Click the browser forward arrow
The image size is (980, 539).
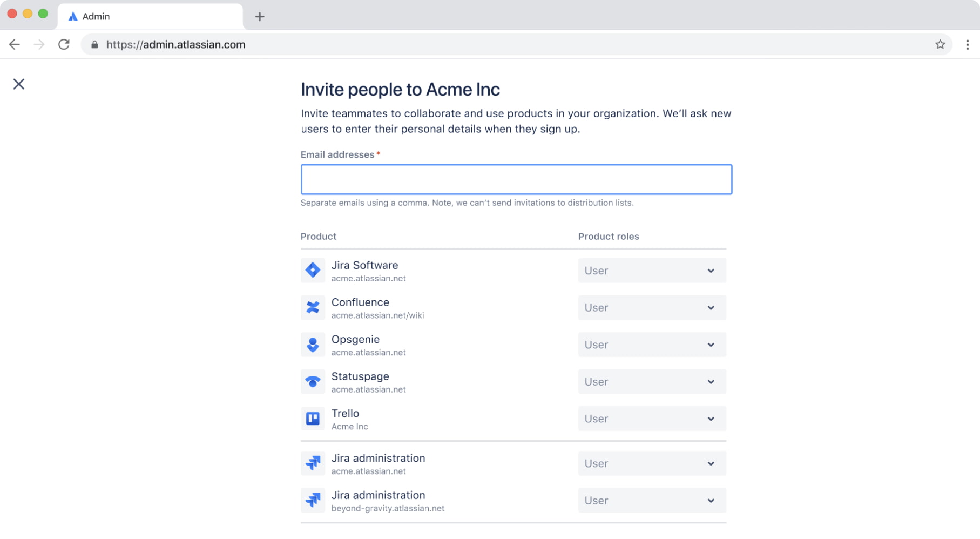point(39,44)
